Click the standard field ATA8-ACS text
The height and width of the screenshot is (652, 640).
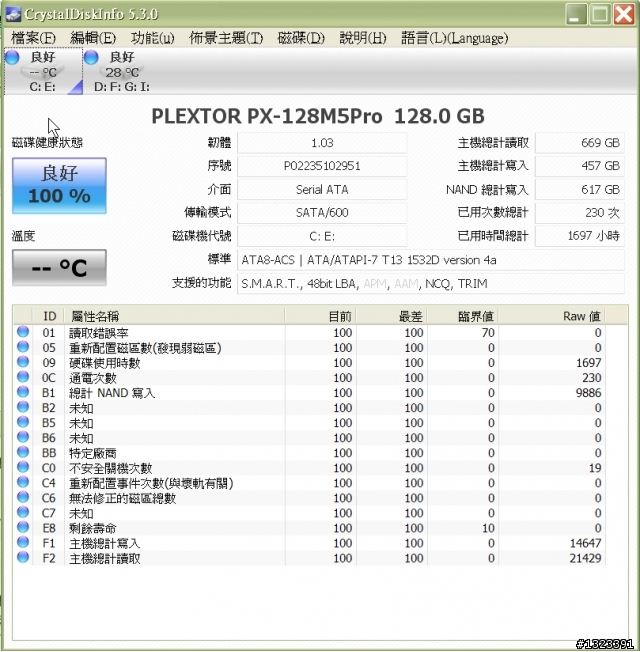click(431, 260)
